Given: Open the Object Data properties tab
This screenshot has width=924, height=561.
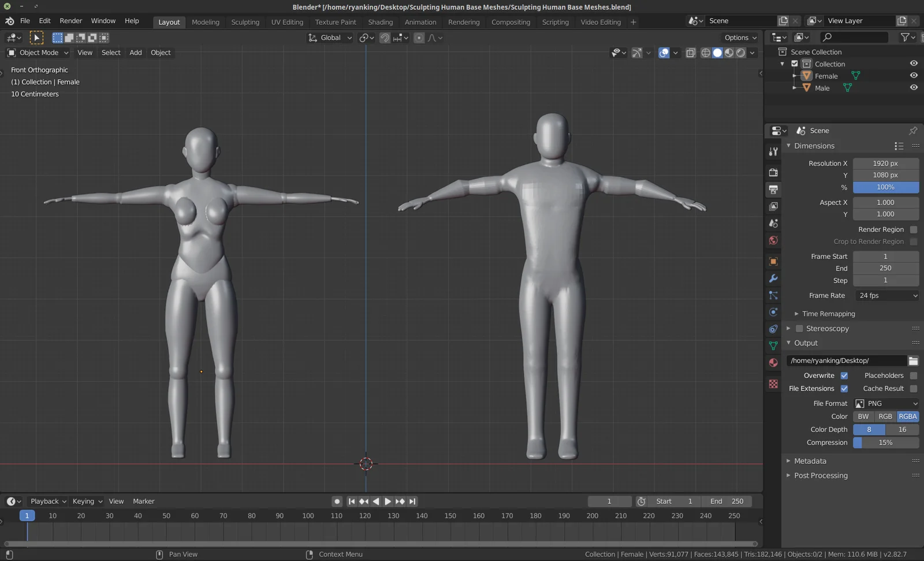Looking at the screenshot, I should [x=773, y=345].
